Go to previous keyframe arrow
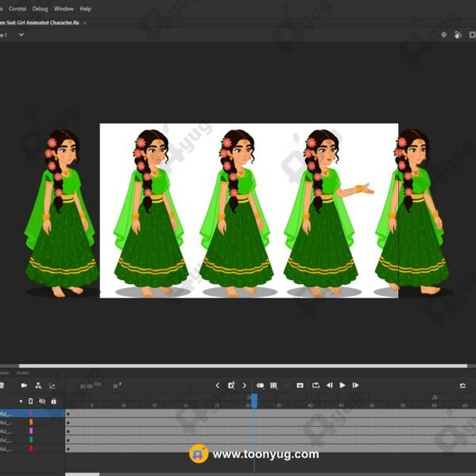 [217, 386]
